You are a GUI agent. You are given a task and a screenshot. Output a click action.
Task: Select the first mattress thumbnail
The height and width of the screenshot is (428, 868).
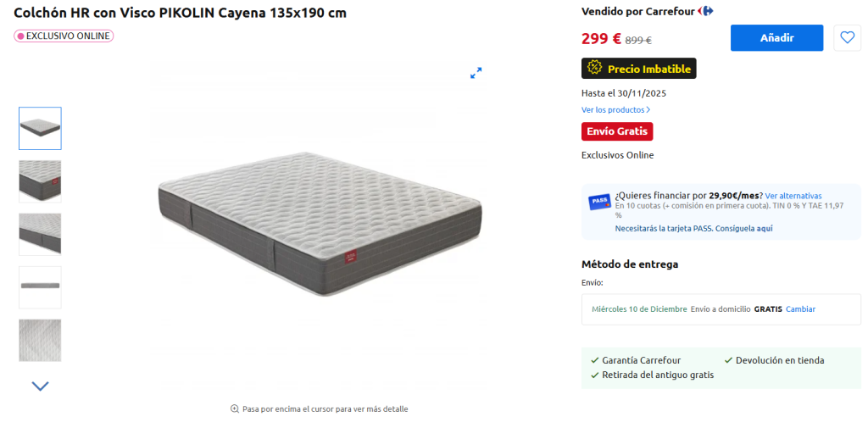(41, 129)
